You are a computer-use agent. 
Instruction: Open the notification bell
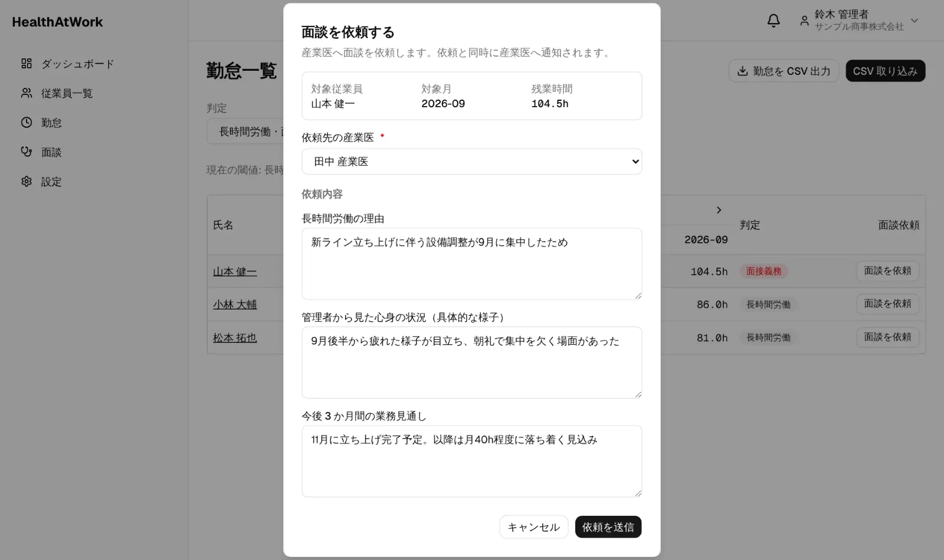[x=773, y=21]
